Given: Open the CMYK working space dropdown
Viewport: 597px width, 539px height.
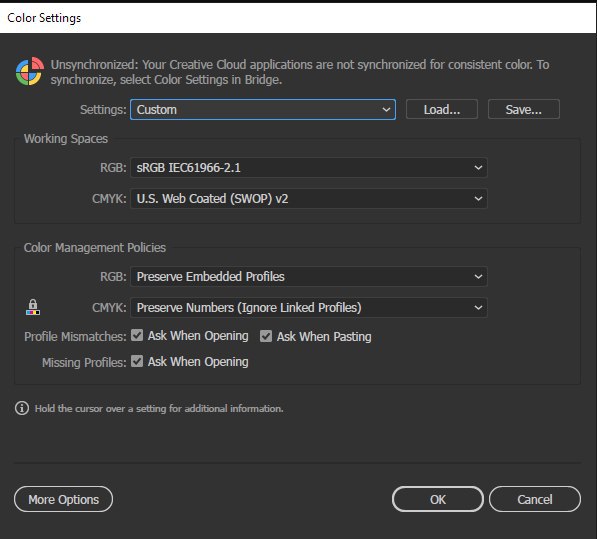Looking at the screenshot, I should point(309,198).
